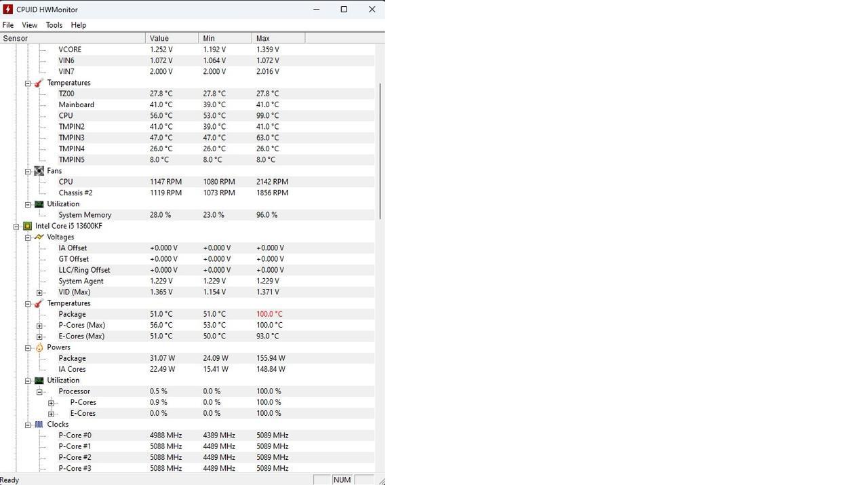
Task: Click the Max column header
Action: click(279, 38)
